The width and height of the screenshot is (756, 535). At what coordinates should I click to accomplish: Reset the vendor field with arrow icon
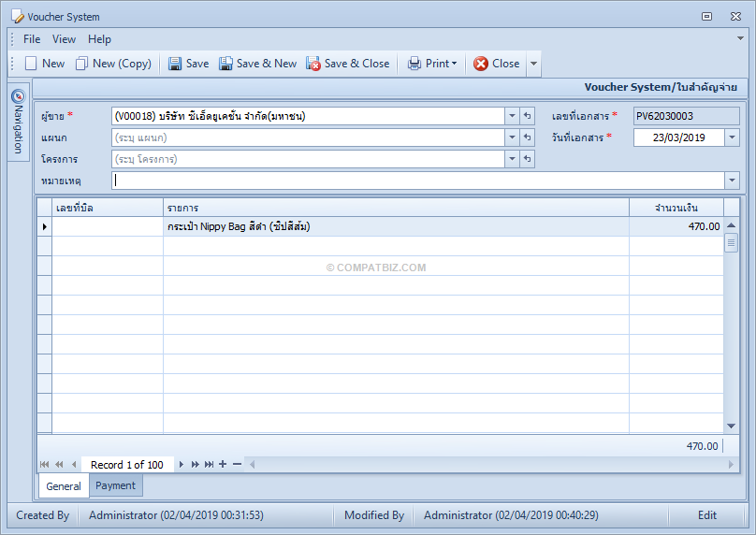pyautogui.click(x=528, y=116)
